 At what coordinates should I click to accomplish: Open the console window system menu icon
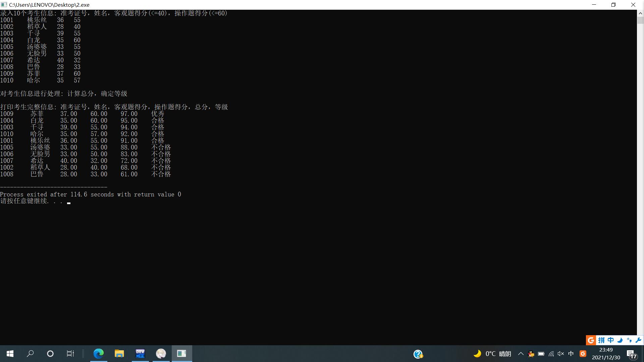(x=4, y=5)
